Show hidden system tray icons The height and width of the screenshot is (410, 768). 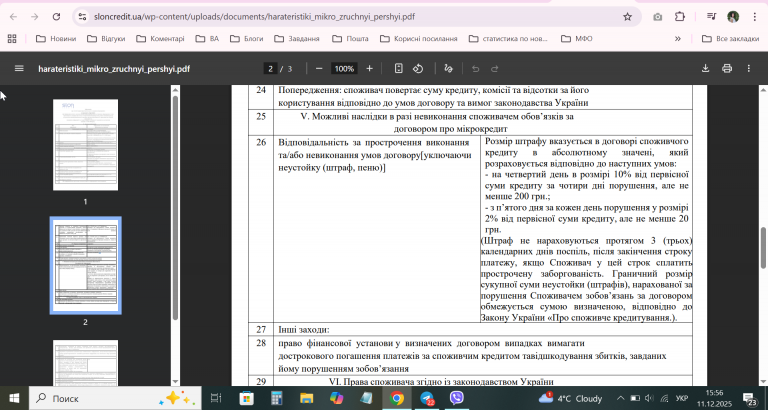coord(620,398)
